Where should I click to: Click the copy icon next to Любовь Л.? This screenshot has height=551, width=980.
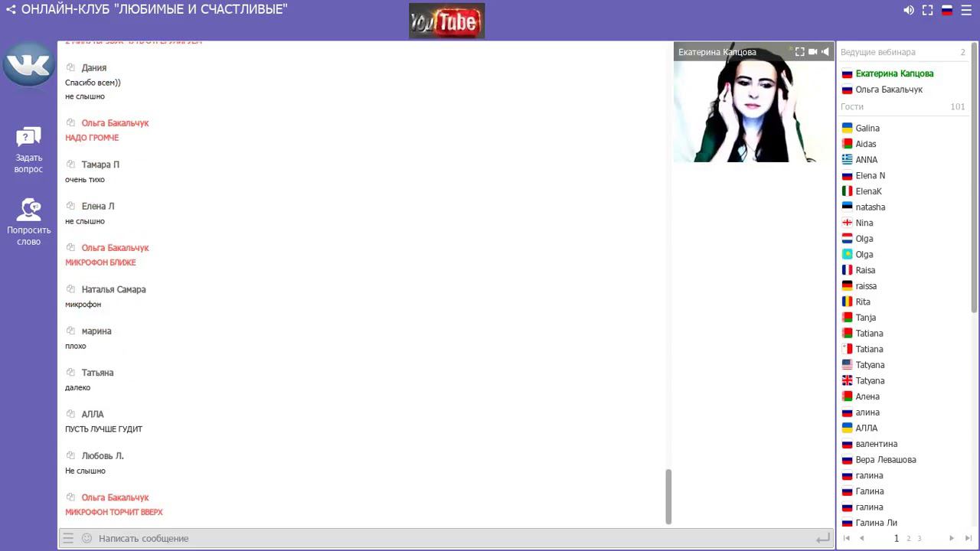pyautogui.click(x=70, y=455)
